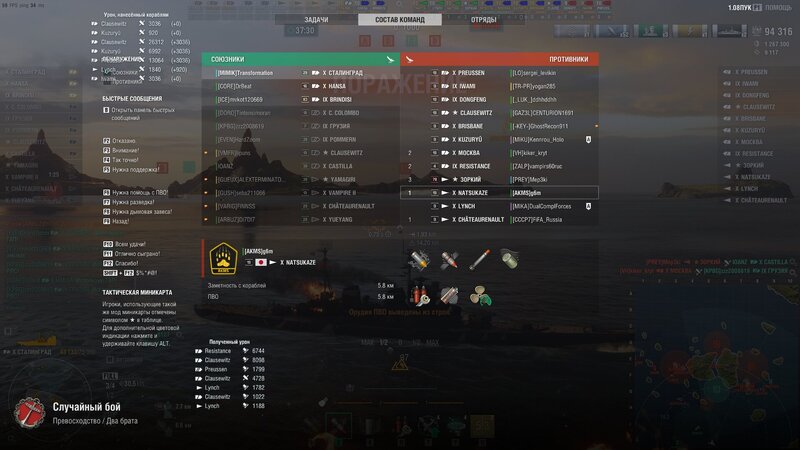Click the Случайный бой anchor emblem
Viewport: 800px width, 450px height.
pyautogui.click(x=29, y=412)
